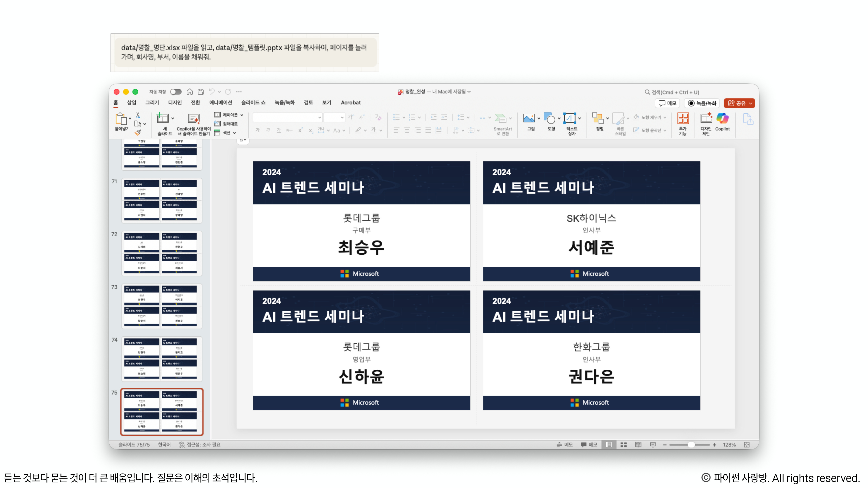Open the Share (공유) button dropdown arrow
Viewport: 868px width, 488px height.
tap(750, 103)
